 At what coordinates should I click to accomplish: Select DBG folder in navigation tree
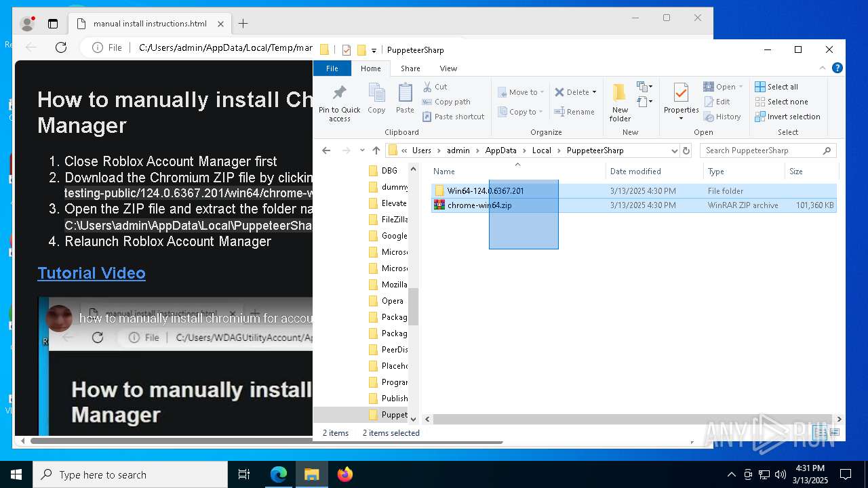point(389,171)
